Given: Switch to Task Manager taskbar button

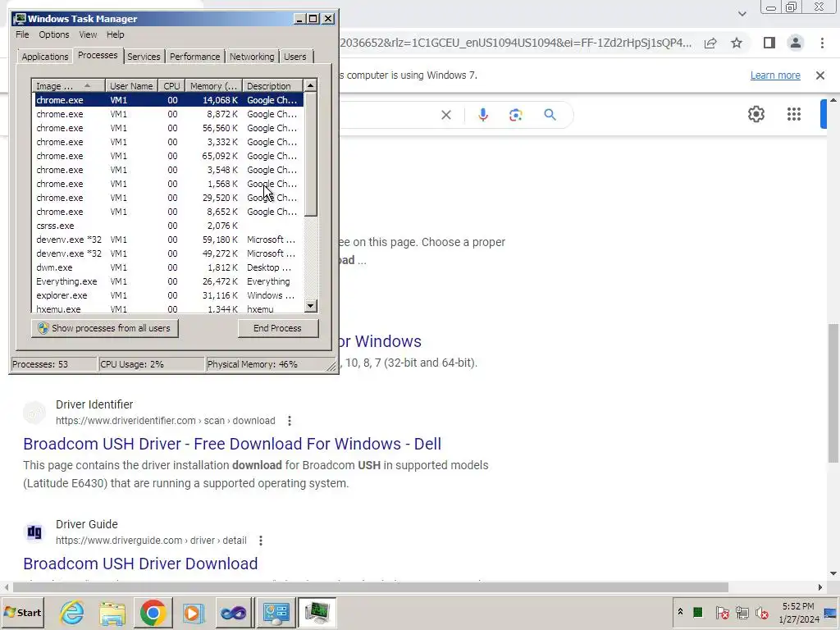Looking at the screenshot, I should (x=317, y=612).
